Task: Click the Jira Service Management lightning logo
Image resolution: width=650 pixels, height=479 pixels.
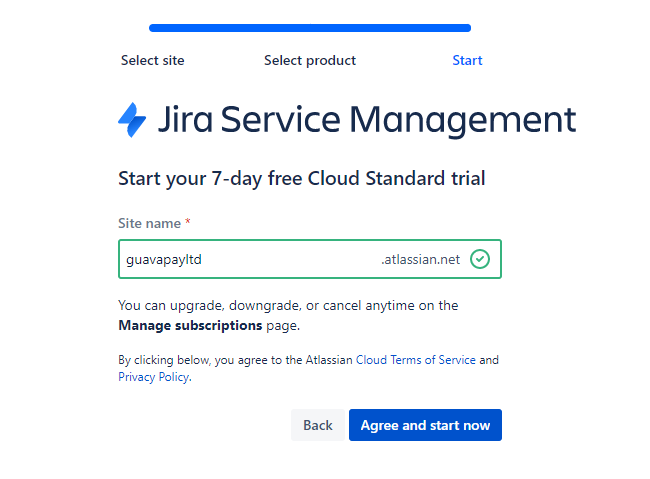Action: [132, 119]
